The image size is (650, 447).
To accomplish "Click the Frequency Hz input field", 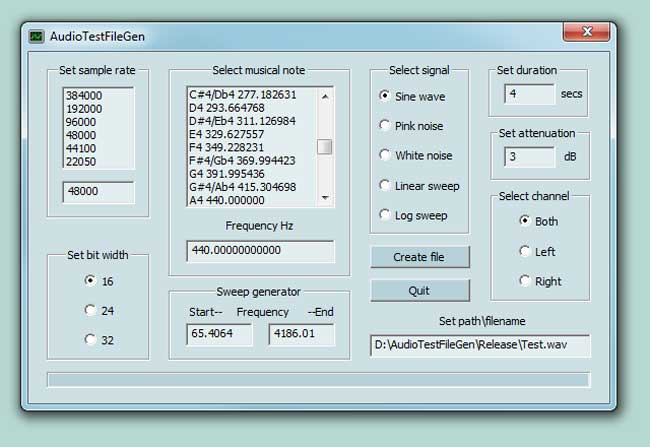I will [x=260, y=251].
